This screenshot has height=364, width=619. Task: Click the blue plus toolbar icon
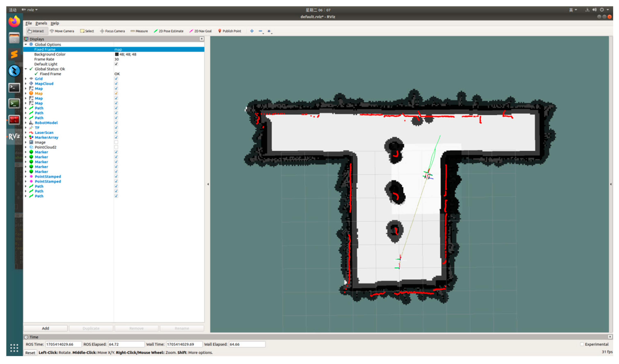252,31
